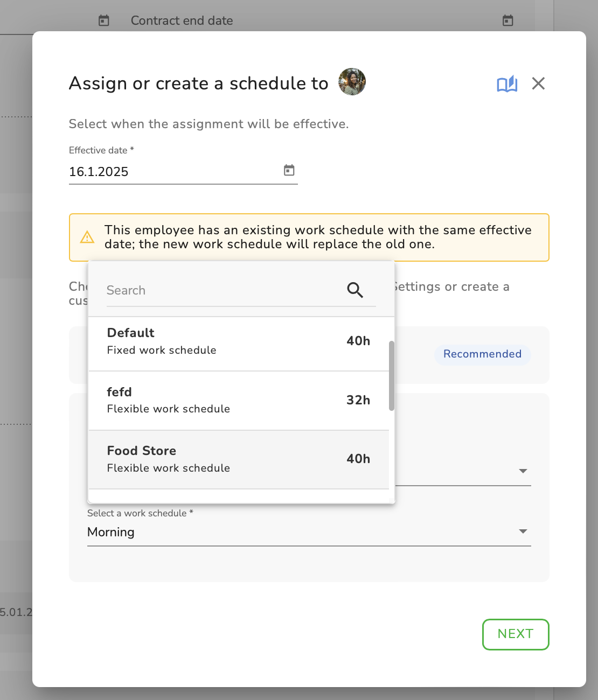Expand the dropdown arrow above Morning field
Image resolution: width=598 pixels, height=700 pixels.
523,471
